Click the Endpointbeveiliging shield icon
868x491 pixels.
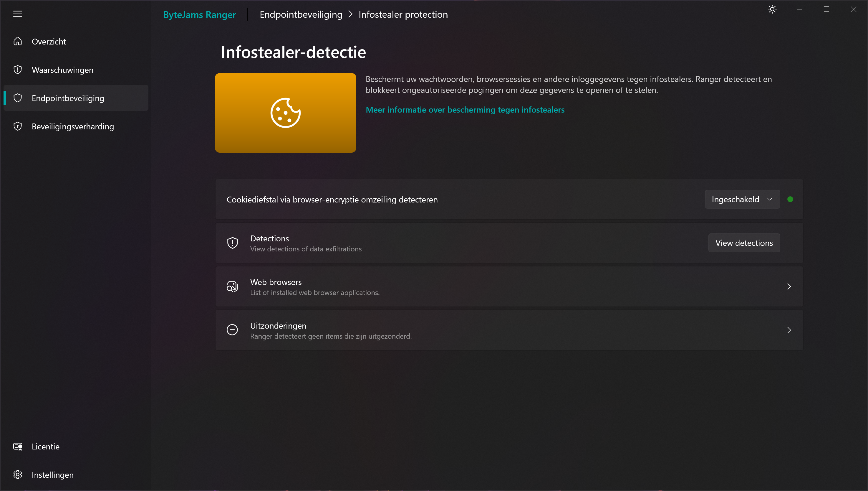coord(18,98)
